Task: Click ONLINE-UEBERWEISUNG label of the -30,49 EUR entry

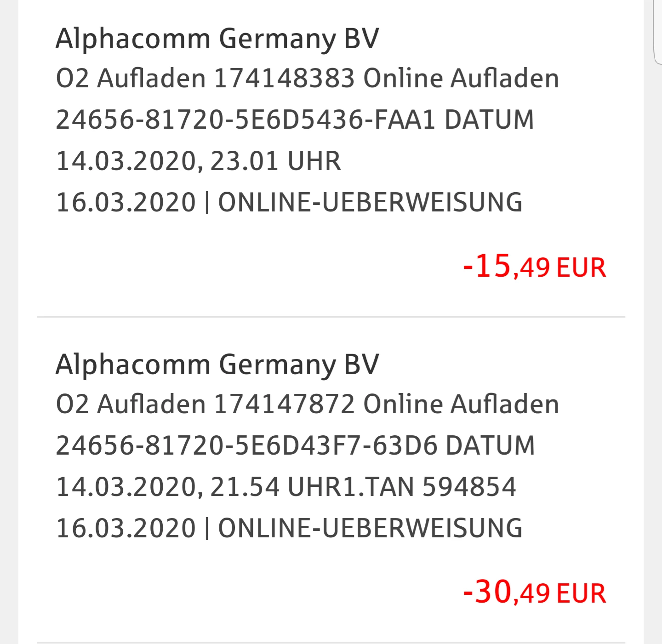Action: [x=370, y=528]
